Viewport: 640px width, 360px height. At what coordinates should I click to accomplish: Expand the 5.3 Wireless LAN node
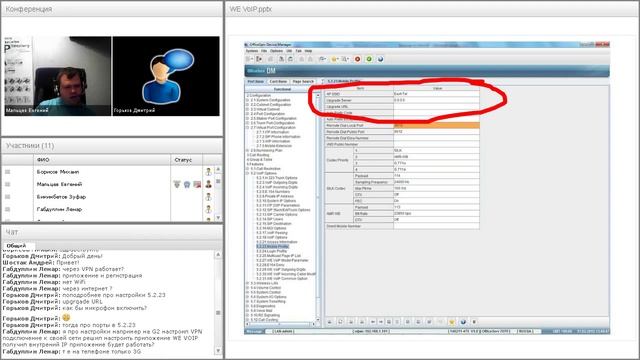coord(248,283)
